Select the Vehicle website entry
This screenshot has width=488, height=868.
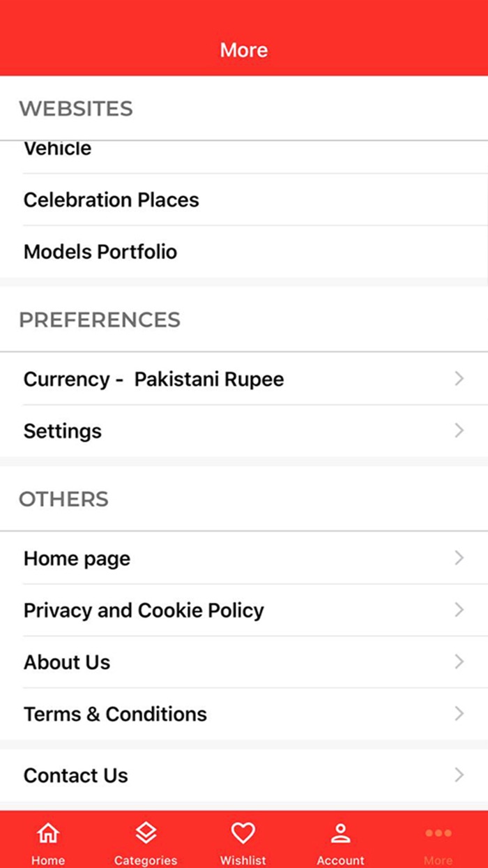click(x=58, y=149)
